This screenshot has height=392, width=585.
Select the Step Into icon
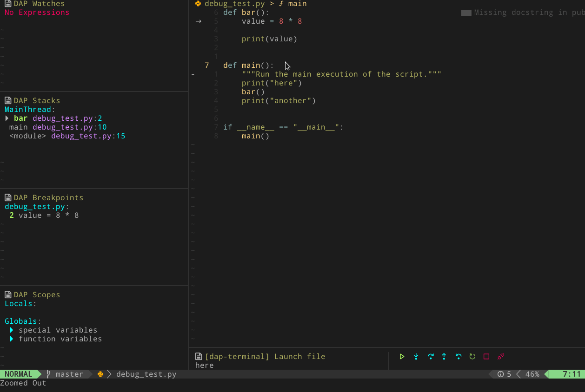416,356
